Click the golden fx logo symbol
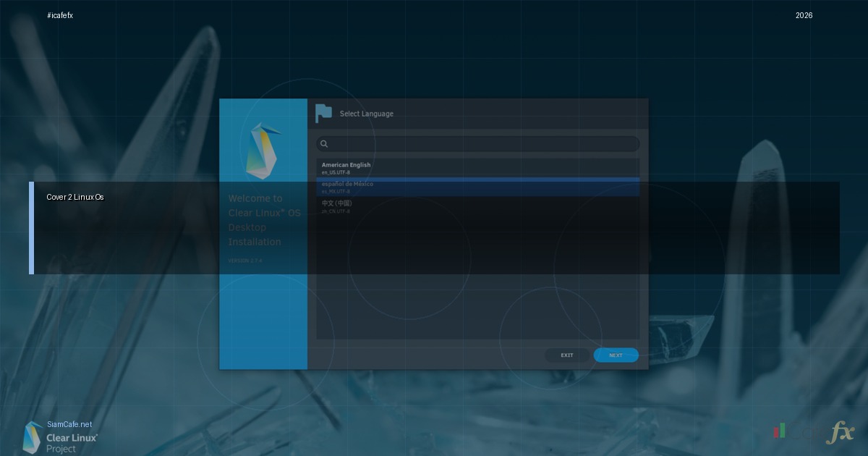Viewport: 868px width, 456px height. tap(841, 433)
